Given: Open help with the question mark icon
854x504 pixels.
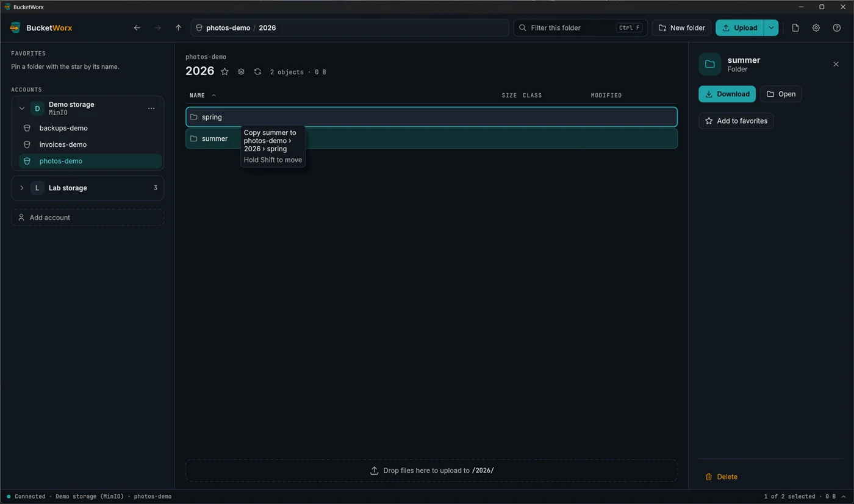Looking at the screenshot, I should point(837,28).
